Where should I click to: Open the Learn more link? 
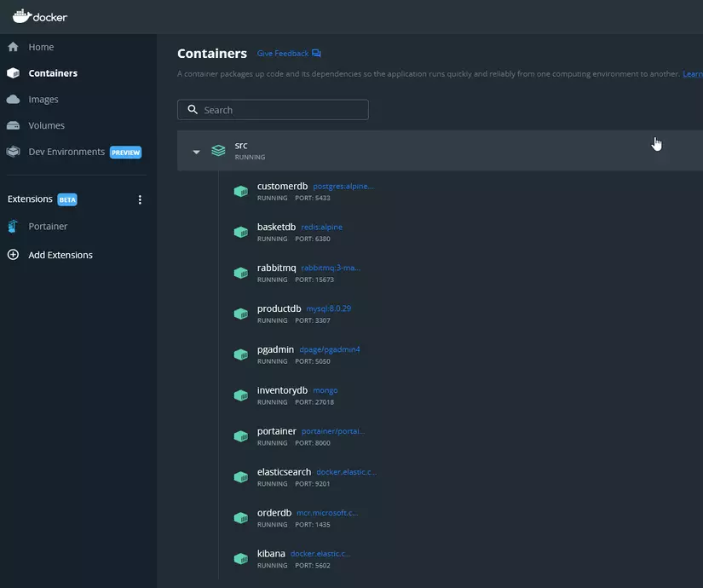pos(693,74)
